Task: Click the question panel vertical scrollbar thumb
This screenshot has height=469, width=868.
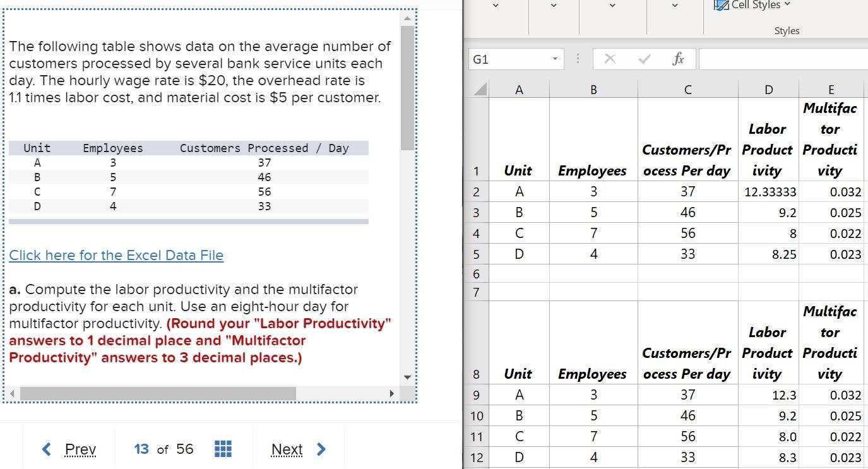Action: [x=407, y=88]
